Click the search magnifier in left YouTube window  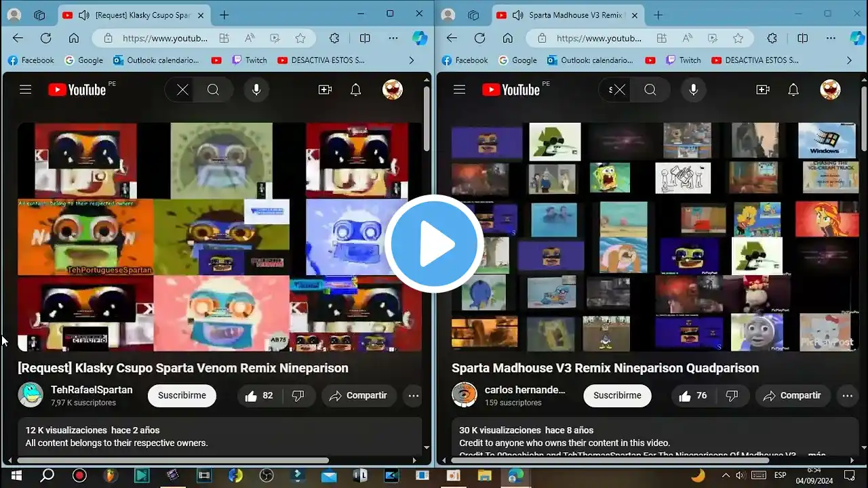point(213,89)
